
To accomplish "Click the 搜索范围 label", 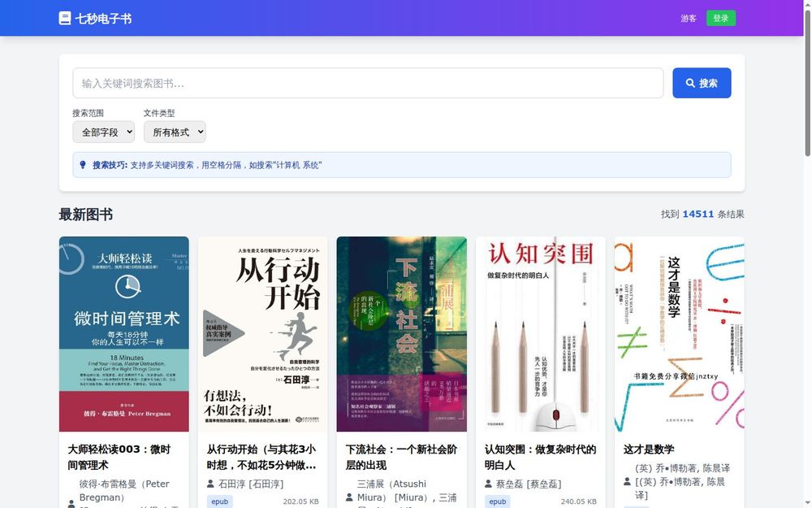I will point(88,113).
